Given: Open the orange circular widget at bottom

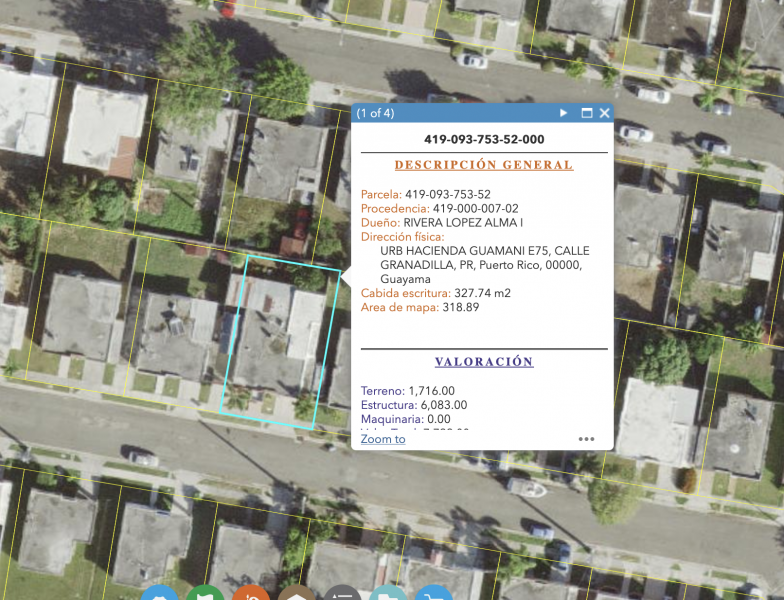Looking at the screenshot, I should (251, 594).
